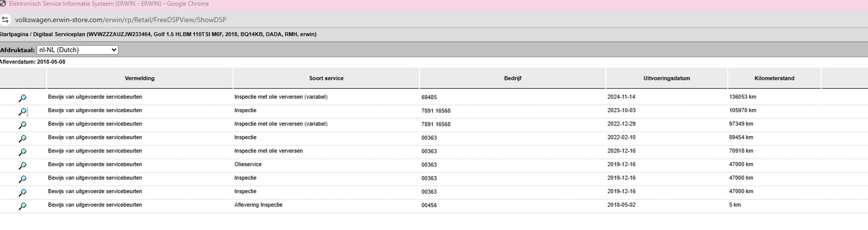View details of the 2022-12-29 service record

(22, 125)
